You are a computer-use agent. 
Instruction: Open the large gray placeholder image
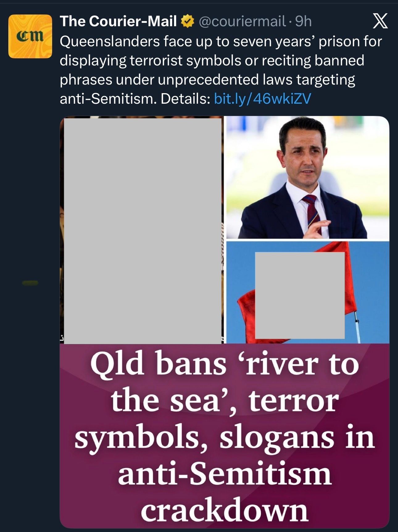[x=143, y=231]
